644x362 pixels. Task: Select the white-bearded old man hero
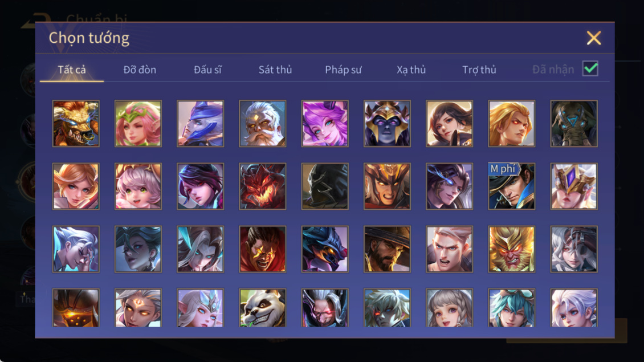coord(263,124)
